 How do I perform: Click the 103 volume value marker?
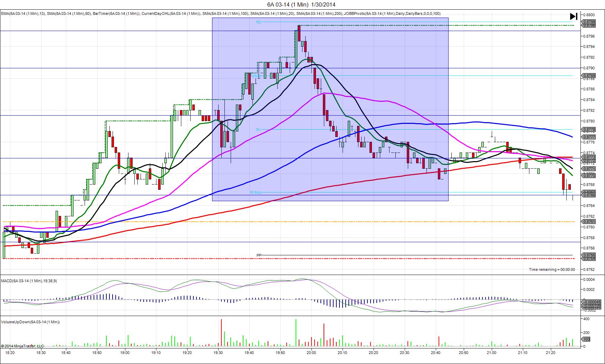[x=586, y=339]
